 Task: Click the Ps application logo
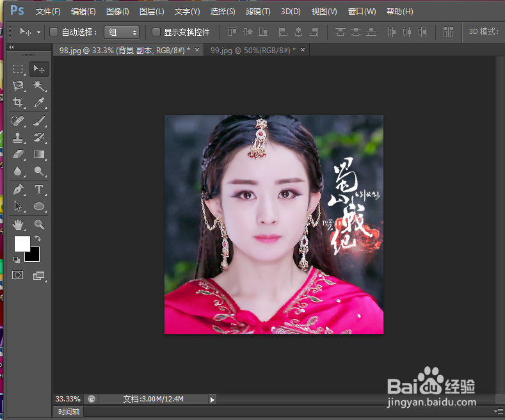point(17,11)
